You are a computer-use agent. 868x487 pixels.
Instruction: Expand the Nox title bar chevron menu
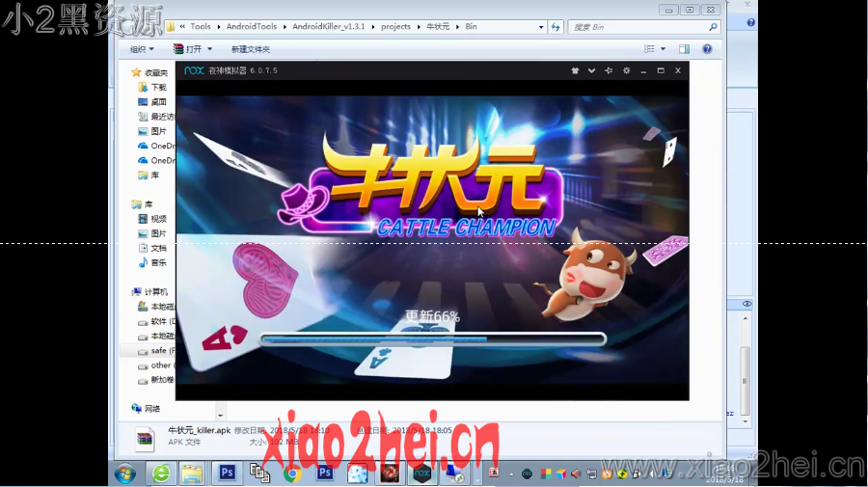coord(591,70)
